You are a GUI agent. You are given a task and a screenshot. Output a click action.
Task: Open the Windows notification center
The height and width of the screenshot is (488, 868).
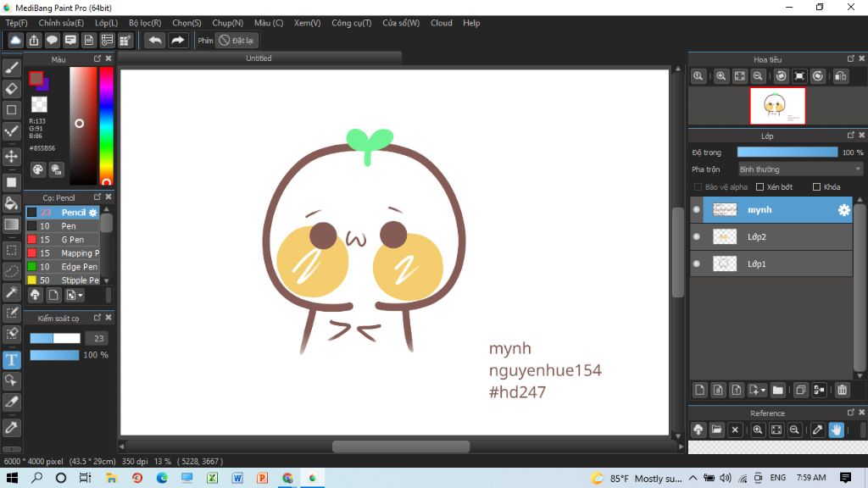(845, 478)
